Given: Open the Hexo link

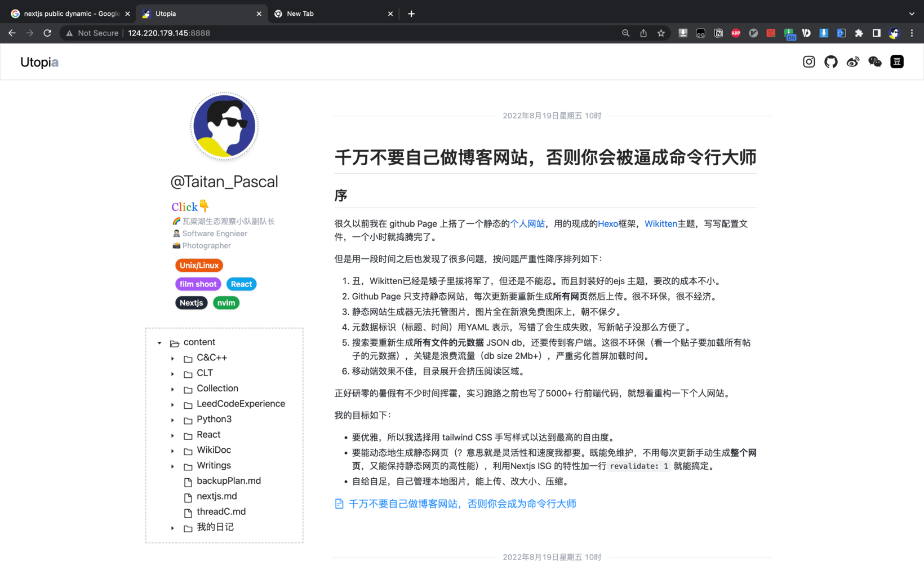Looking at the screenshot, I should (608, 224).
